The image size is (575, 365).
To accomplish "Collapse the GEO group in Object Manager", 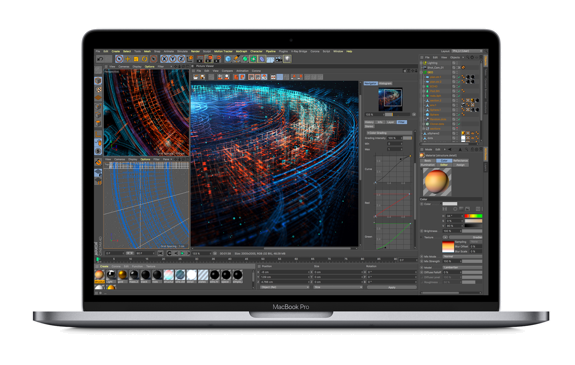I will [421, 72].
